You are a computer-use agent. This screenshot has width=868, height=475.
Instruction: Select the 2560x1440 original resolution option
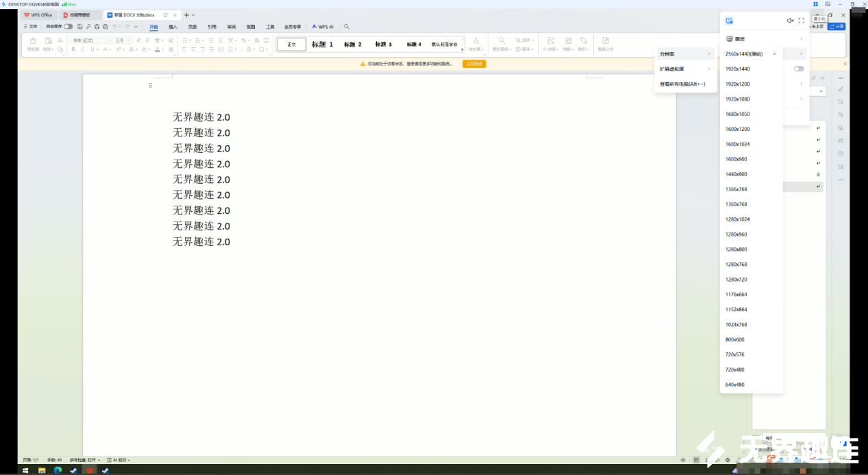pyautogui.click(x=744, y=54)
